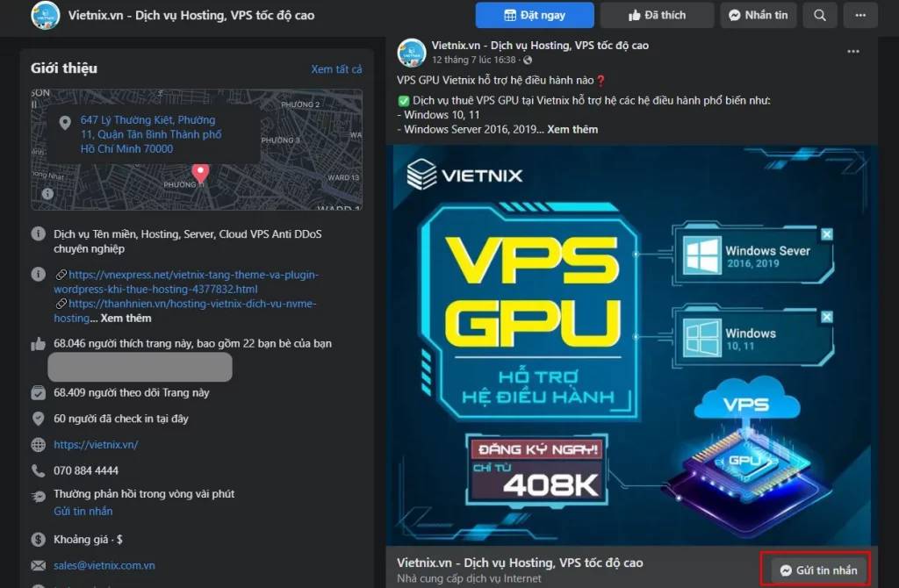Image resolution: width=899 pixels, height=588 pixels.
Task: Toggle the Đã thích liked button
Action: tap(657, 16)
